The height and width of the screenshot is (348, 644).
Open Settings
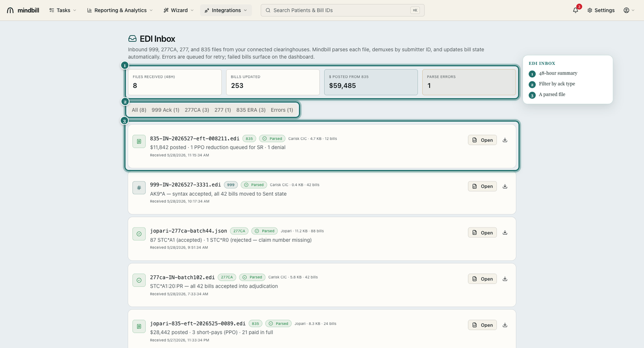(x=601, y=10)
